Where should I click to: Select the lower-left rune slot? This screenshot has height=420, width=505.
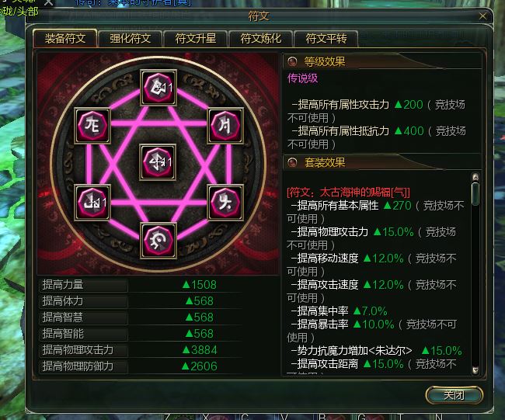click(x=92, y=202)
